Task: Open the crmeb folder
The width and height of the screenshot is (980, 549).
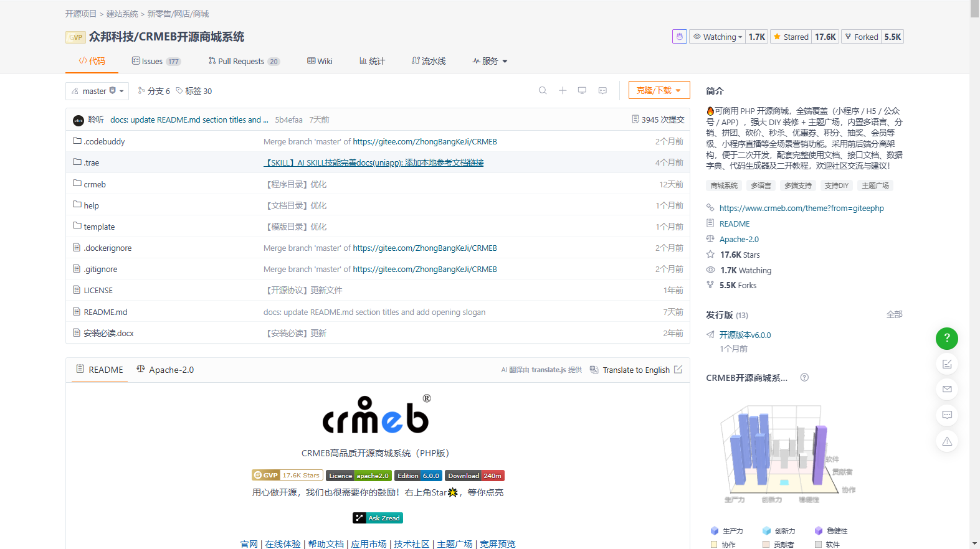Action: click(95, 184)
